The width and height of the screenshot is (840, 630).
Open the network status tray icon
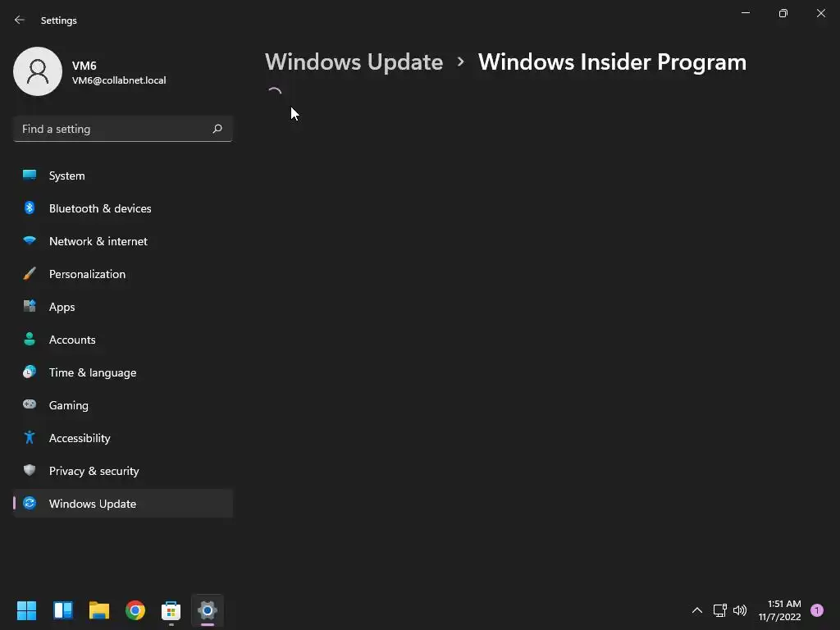point(719,610)
